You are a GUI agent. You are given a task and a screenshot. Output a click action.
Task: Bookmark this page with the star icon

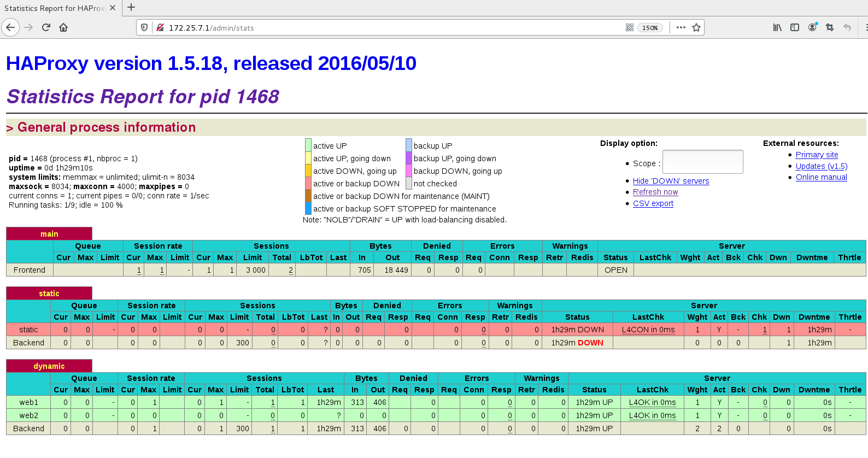696,27
